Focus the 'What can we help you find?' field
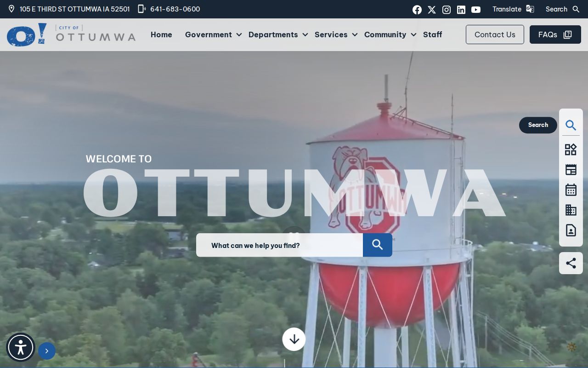The image size is (588, 368). pos(279,245)
